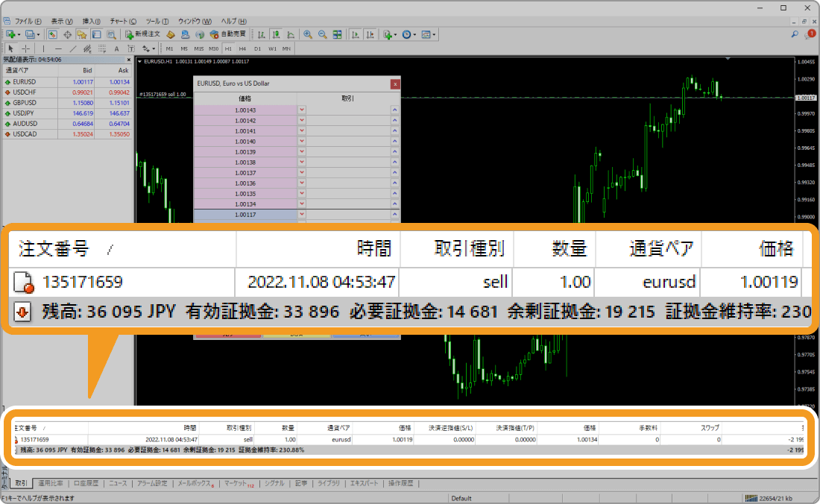820x504 pixels.
Task: Click the connection status bars in status bar
Action: (751, 498)
